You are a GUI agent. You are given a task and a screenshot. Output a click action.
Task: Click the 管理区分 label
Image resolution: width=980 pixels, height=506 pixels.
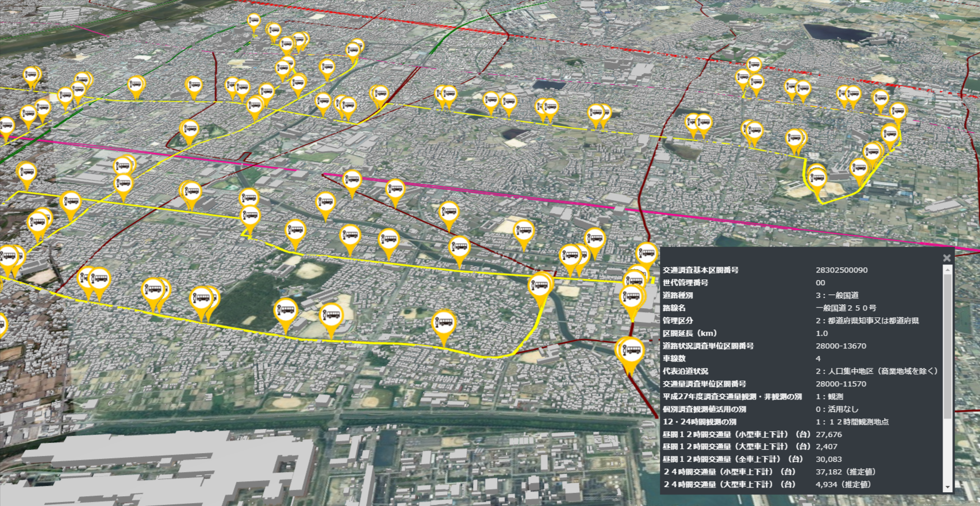pyautogui.click(x=678, y=320)
